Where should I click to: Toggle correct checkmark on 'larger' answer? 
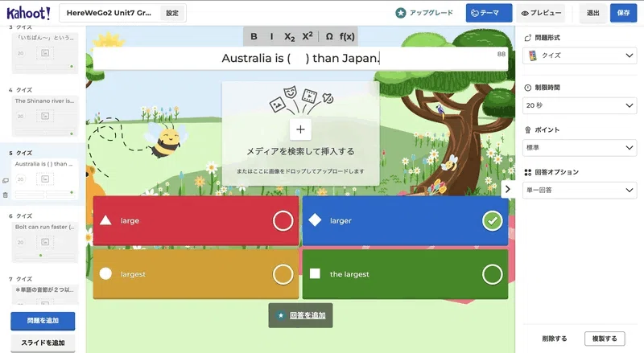(493, 220)
